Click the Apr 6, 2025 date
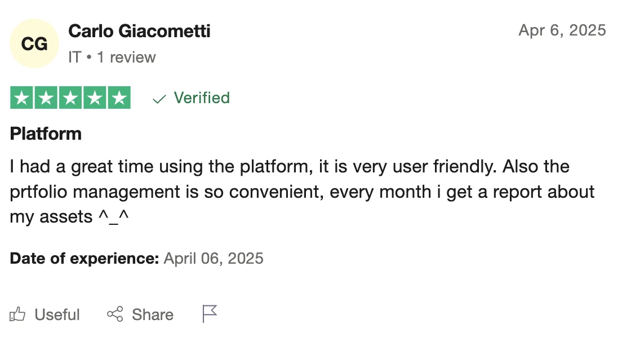Screen dimensions: 622x364 (x=562, y=30)
